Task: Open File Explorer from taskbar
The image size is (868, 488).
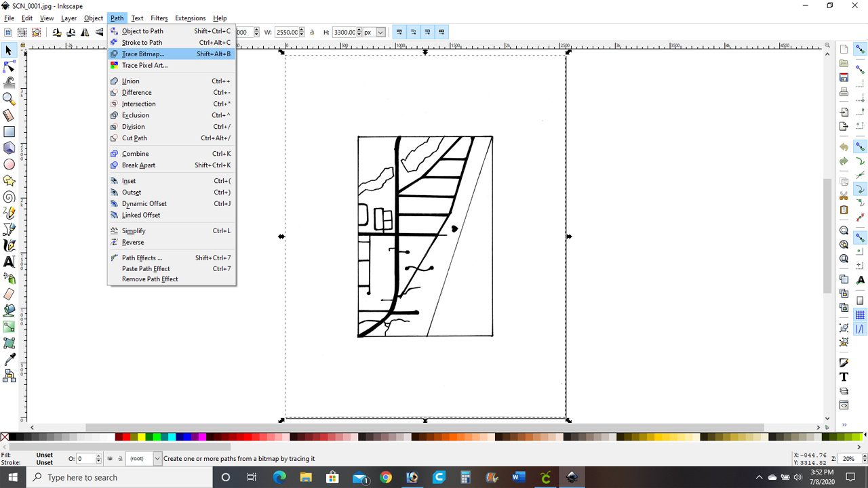Action: (x=306, y=478)
